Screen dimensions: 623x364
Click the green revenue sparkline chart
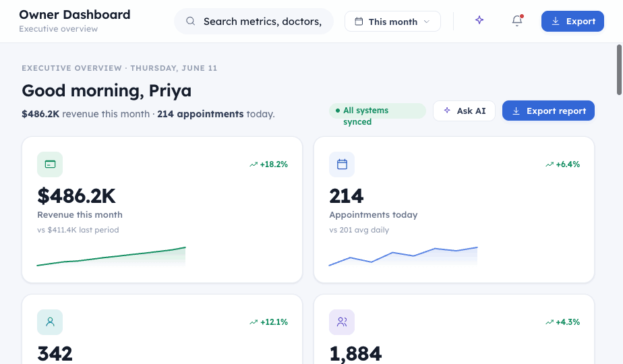(x=111, y=256)
